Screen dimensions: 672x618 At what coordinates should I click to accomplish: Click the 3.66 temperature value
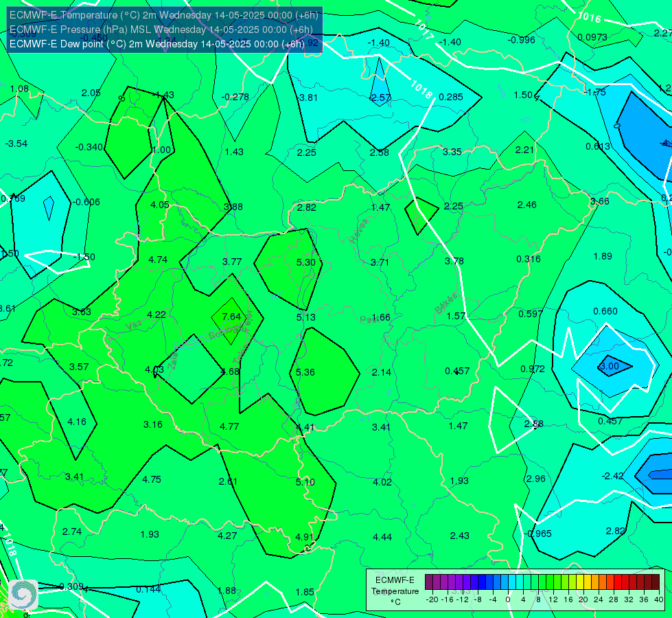click(x=599, y=202)
